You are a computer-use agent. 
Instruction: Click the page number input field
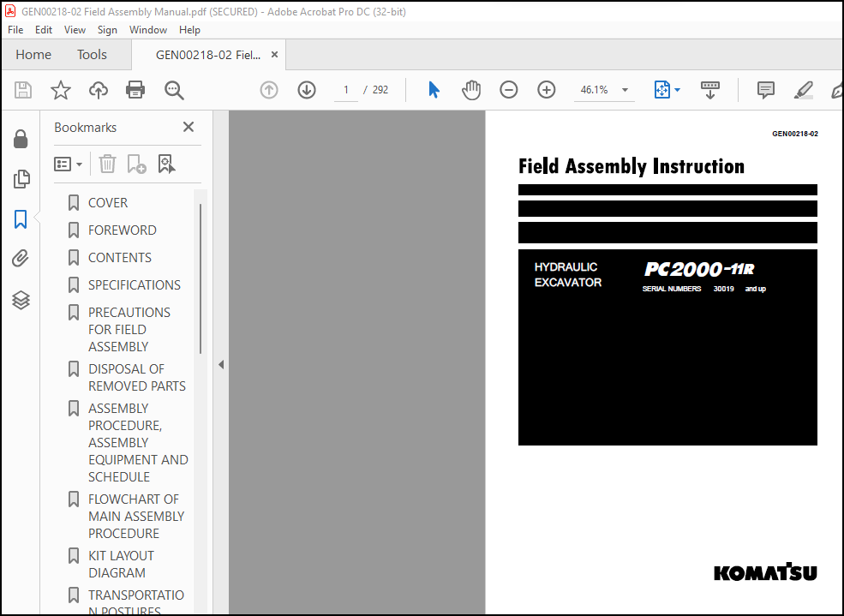(x=346, y=90)
